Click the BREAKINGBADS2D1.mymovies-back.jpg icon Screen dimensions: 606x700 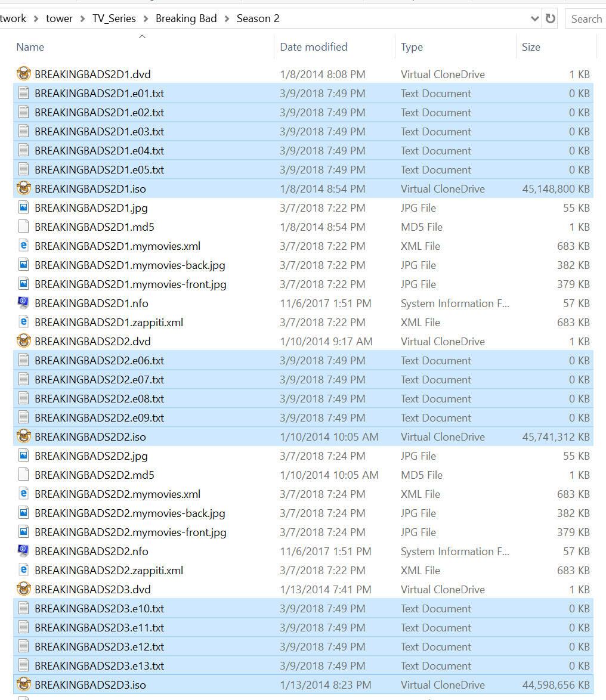tap(24, 265)
